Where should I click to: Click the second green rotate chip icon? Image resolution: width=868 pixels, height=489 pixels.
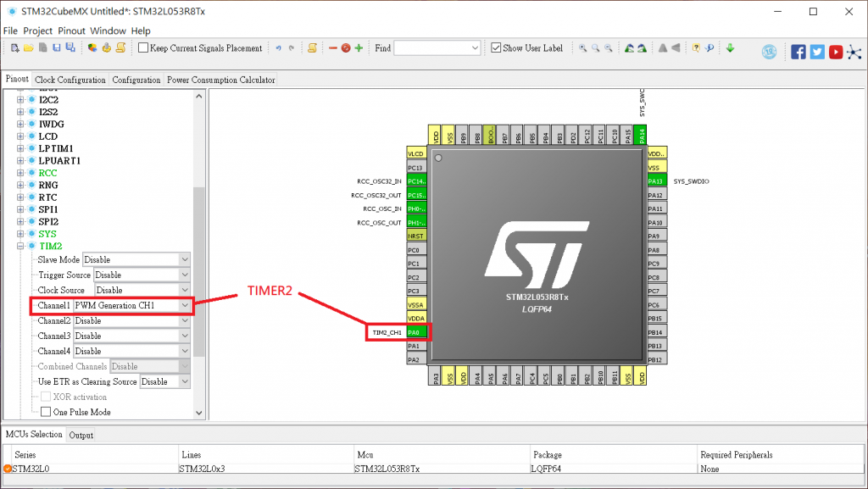point(642,48)
